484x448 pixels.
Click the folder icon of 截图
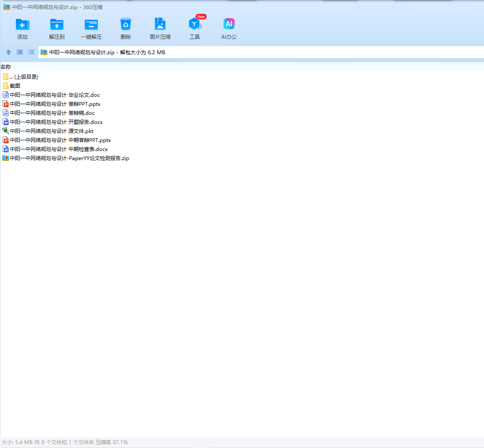[x=6, y=86]
